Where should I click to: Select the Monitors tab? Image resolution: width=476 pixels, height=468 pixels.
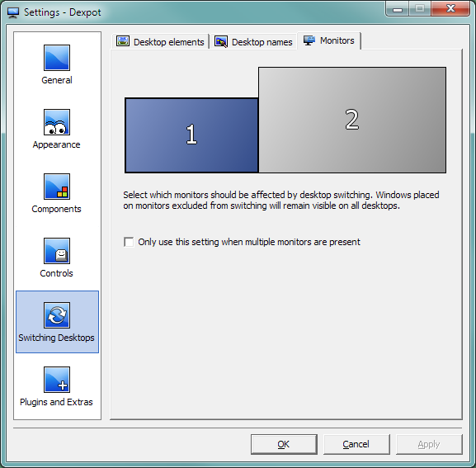pyautogui.click(x=329, y=40)
